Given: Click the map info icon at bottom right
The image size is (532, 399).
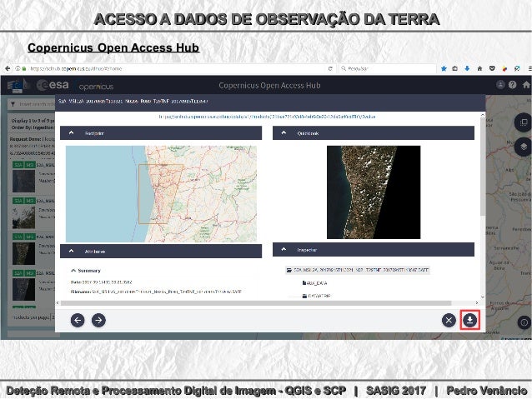Looking at the screenshot, I should point(524,322).
